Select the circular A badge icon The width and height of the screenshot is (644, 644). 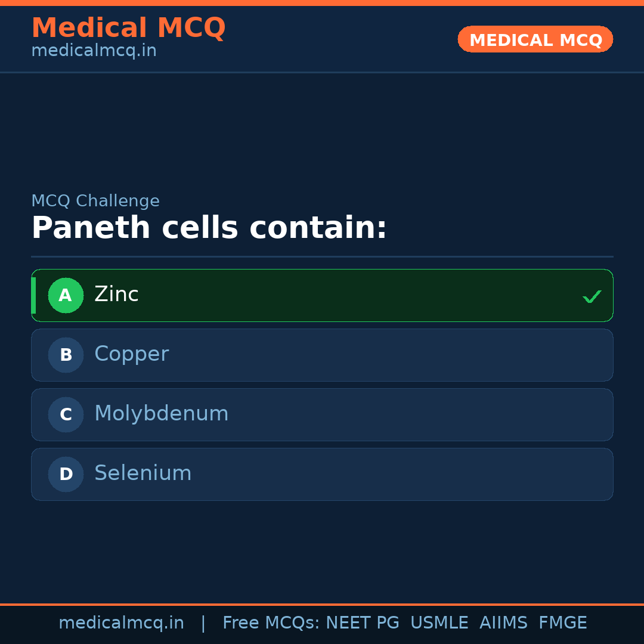[66, 295]
